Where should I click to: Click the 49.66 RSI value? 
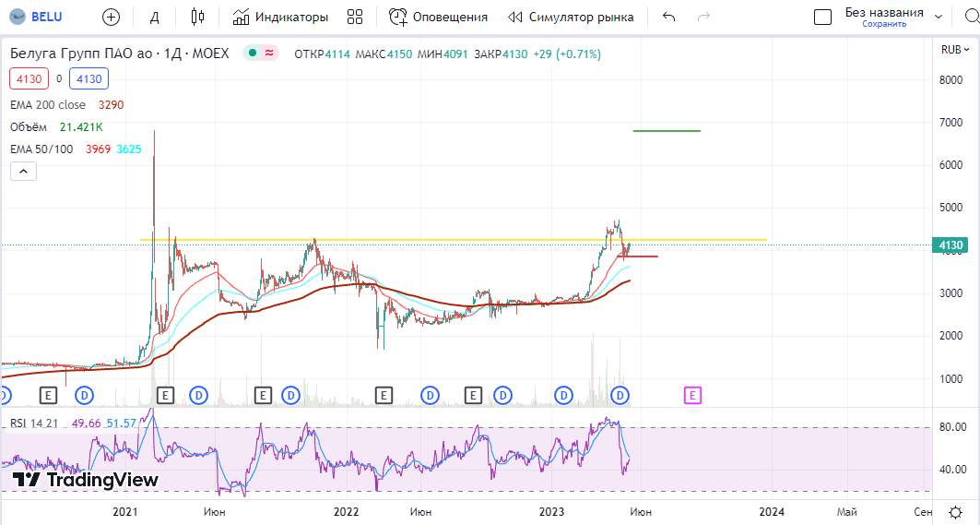pyautogui.click(x=87, y=424)
